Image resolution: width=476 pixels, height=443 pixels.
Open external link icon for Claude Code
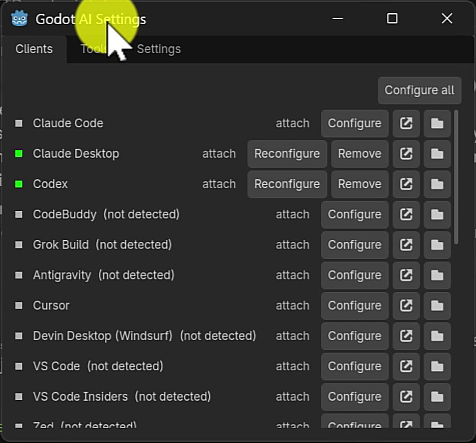click(x=406, y=123)
